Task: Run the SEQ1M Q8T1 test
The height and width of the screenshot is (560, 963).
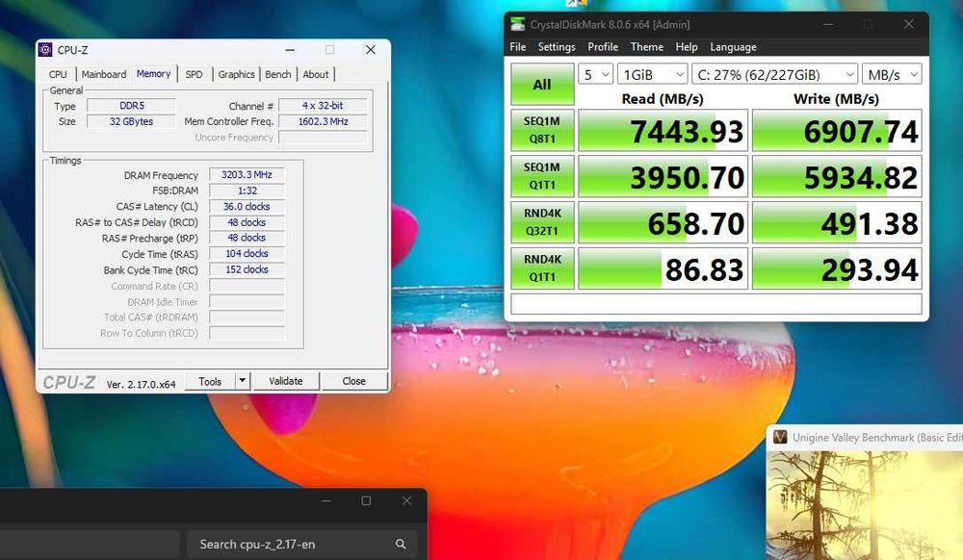Action: click(x=542, y=130)
